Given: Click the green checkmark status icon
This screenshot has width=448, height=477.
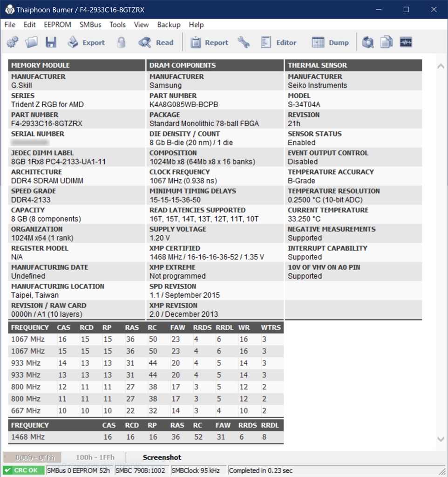Looking at the screenshot, I should click(7, 470).
